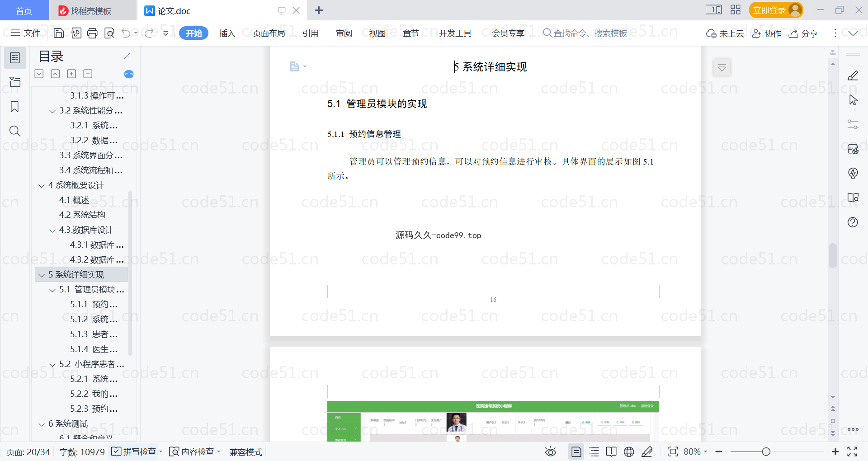Viewport: 868px width, 461px height.
Task: Switch to outline view icon in status bar
Action: pyautogui.click(x=594, y=452)
